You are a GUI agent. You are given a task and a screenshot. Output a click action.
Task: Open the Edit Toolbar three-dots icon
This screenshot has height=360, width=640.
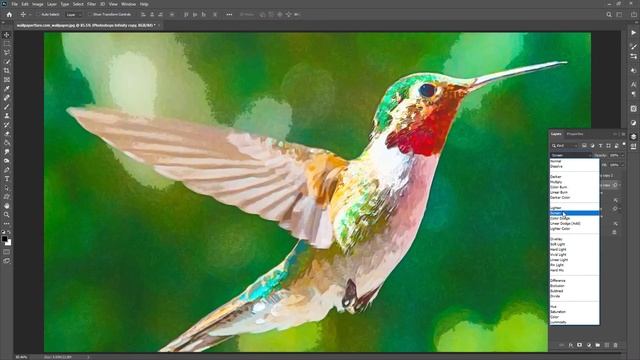pyautogui.click(x=7, y=224)
